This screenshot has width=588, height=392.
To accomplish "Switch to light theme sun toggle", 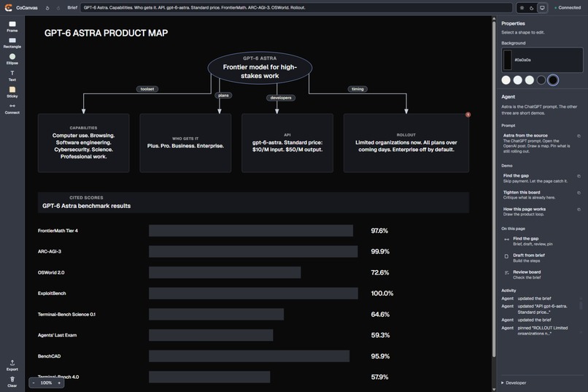I will click(522, 8).
